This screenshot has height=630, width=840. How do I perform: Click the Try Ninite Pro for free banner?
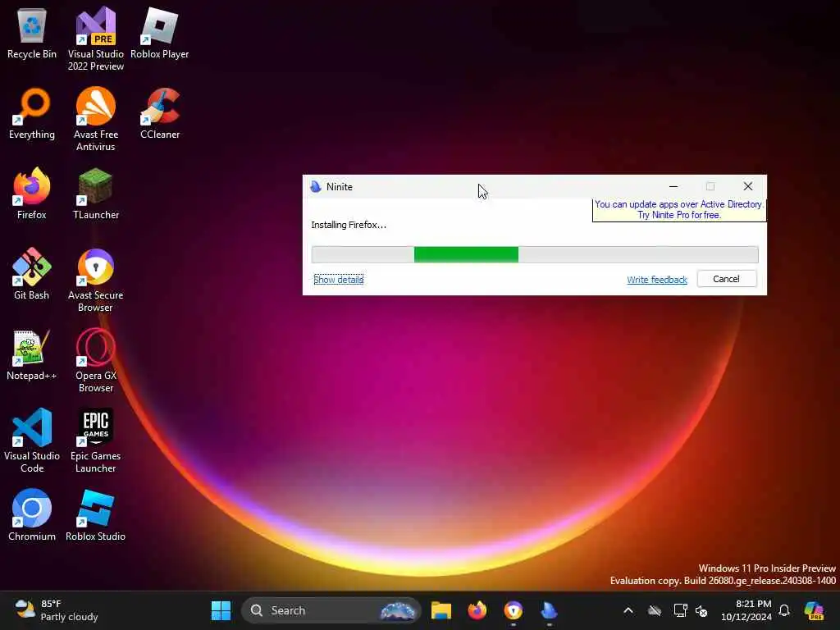coord(678,209)
